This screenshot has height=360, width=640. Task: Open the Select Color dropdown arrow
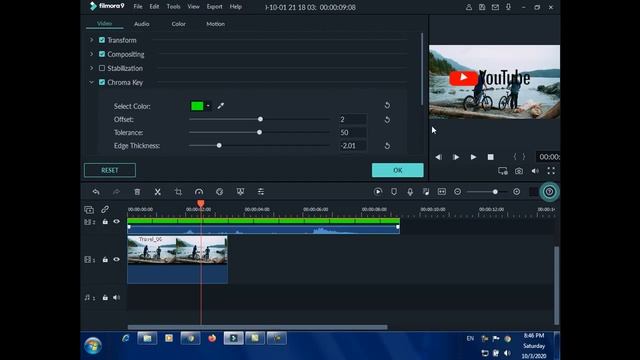tap(208, 106)
